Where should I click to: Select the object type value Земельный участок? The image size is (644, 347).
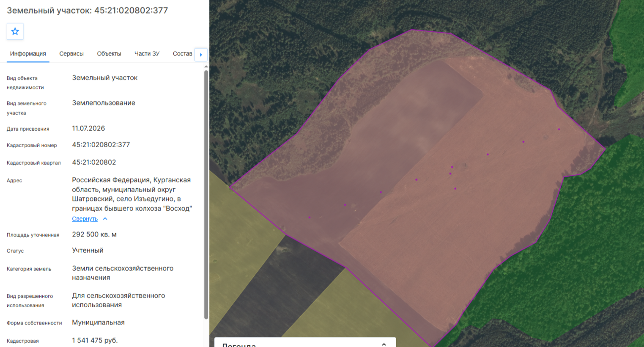click(x=105, y=78)
